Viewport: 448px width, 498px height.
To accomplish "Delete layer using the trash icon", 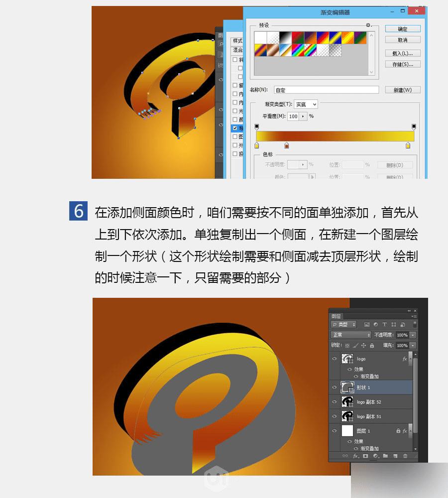I will pyautogui.click(x=405, y=456).
